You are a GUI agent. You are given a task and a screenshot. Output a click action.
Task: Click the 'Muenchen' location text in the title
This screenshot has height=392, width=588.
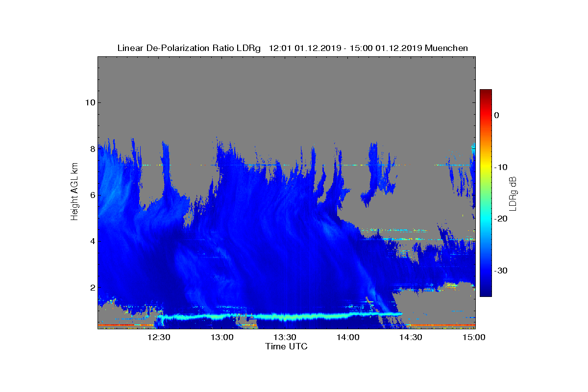(446, 48)
